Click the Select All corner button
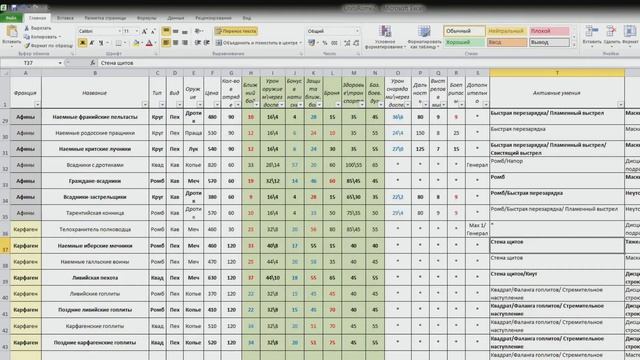Image resolution: width=640 pixels, height=360 pixels. [x=5, y=73]
